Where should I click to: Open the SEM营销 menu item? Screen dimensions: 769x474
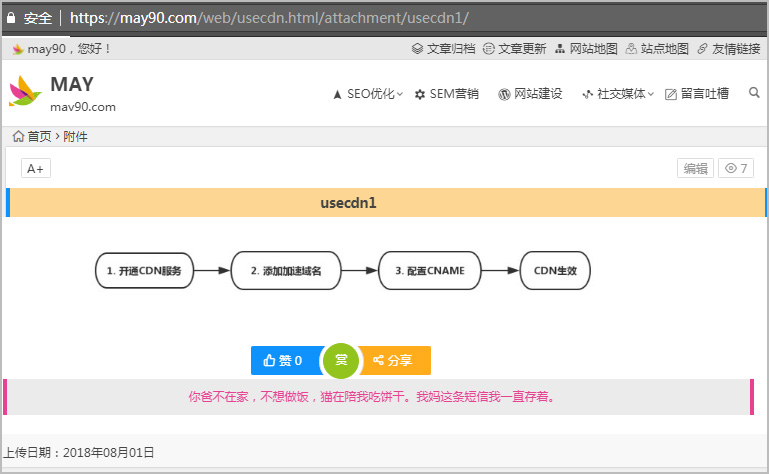point(446,94)
